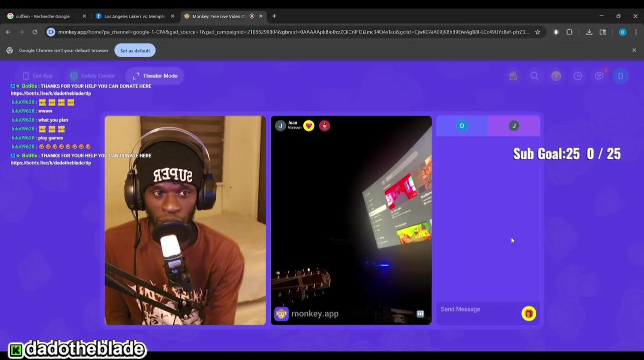Image resolution: width=644 pixels, height=360 pixels.
Task: Click the Send Message input field
Action: [x=478, y=309]
